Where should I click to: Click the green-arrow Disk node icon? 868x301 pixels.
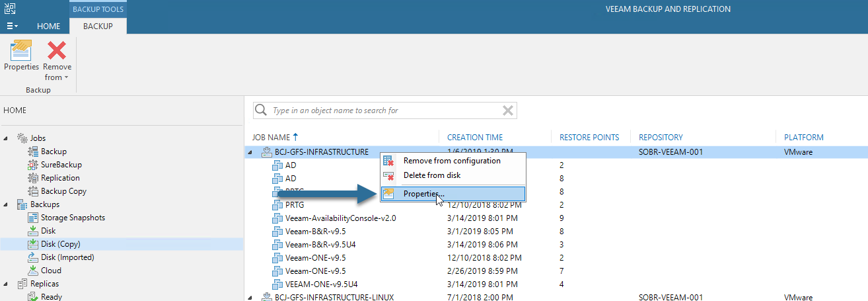[x=33, y=231]
